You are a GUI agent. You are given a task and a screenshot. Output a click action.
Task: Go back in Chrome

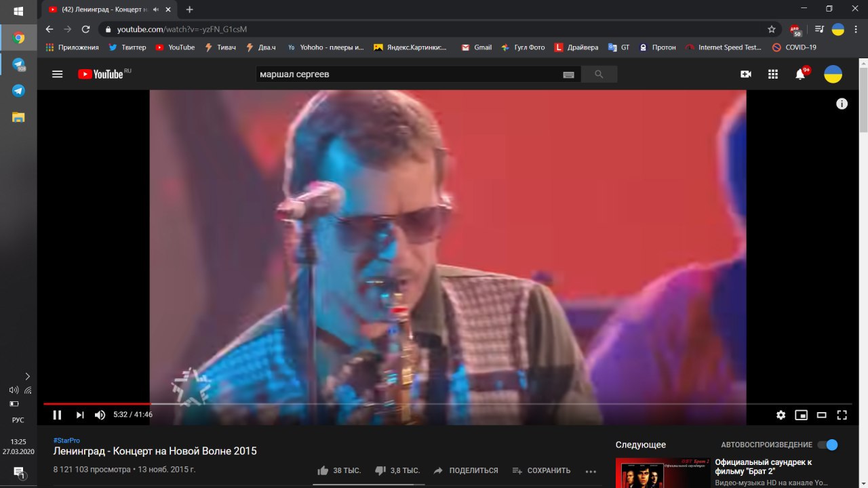[x=49, y=29]
